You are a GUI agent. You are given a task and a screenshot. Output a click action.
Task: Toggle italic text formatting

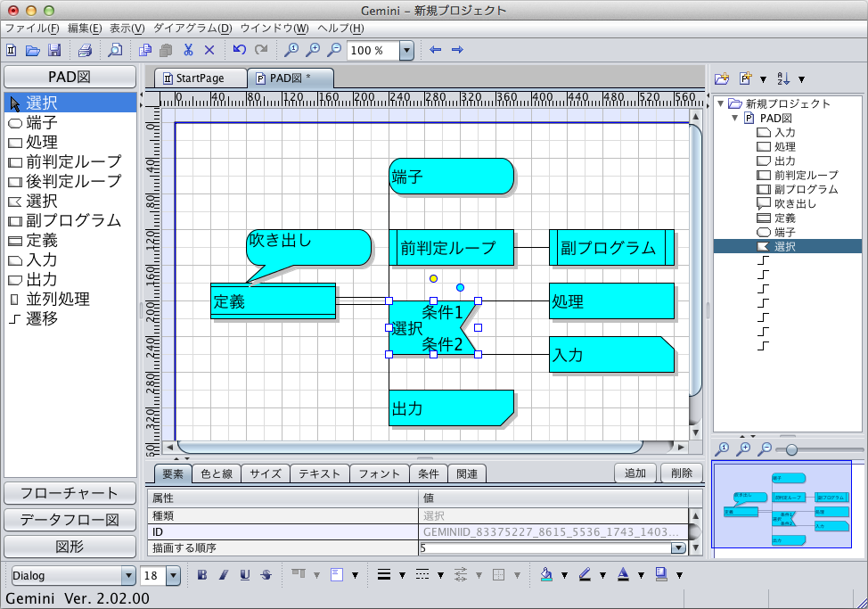click(x=224, y=575)
